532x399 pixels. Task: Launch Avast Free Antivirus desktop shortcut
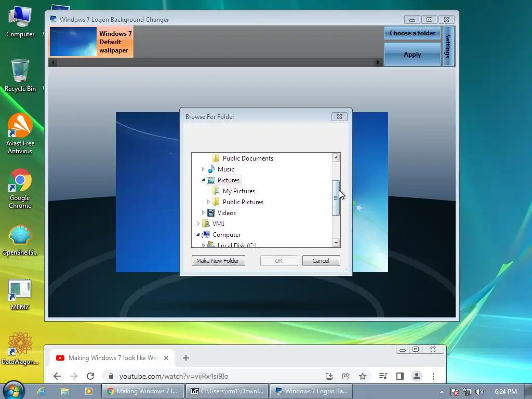click(x=20, y=134)
